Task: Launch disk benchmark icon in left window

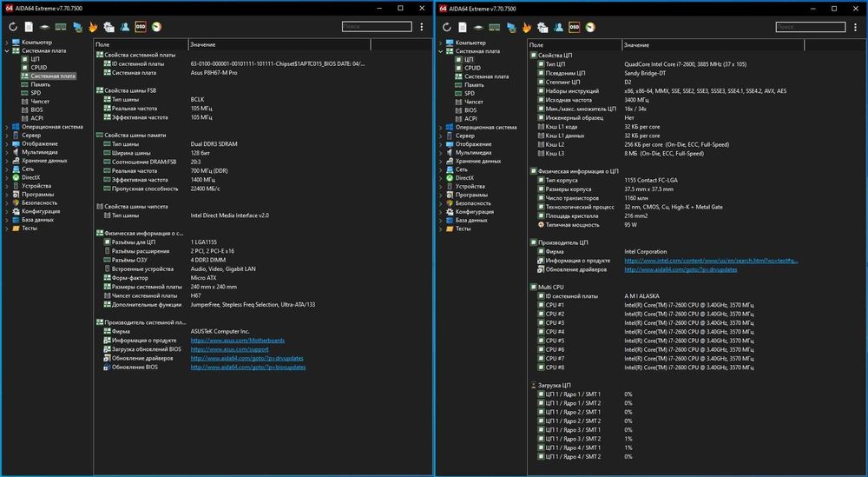Action: (45, 27)
